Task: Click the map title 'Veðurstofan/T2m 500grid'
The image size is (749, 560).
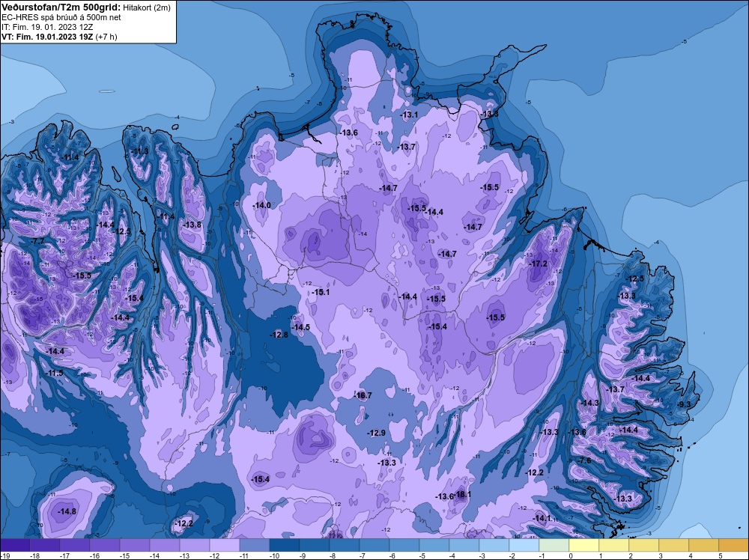Action: click(x=61, y=7)
